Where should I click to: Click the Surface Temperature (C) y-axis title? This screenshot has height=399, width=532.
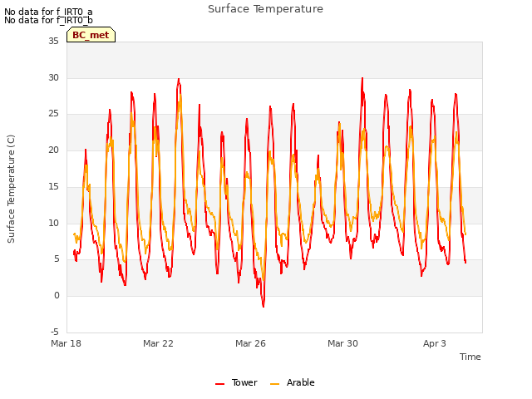tap(11, 189)
